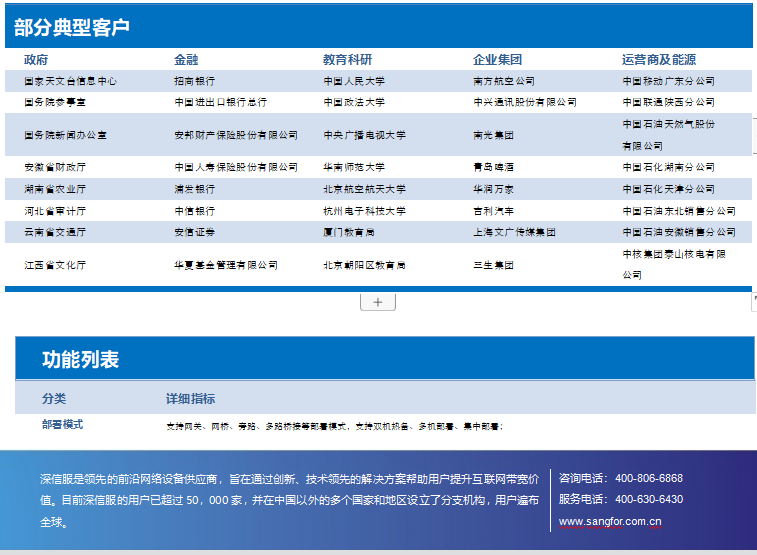Click the 服务电话 400-630-6430 line
Viewport: 757px width, 555px height.
tap(621, 500)
